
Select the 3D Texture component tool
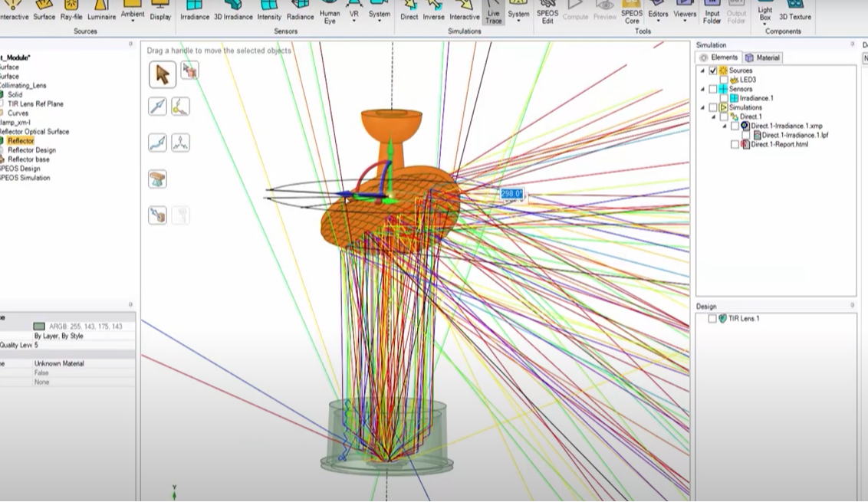click(794, 11)
